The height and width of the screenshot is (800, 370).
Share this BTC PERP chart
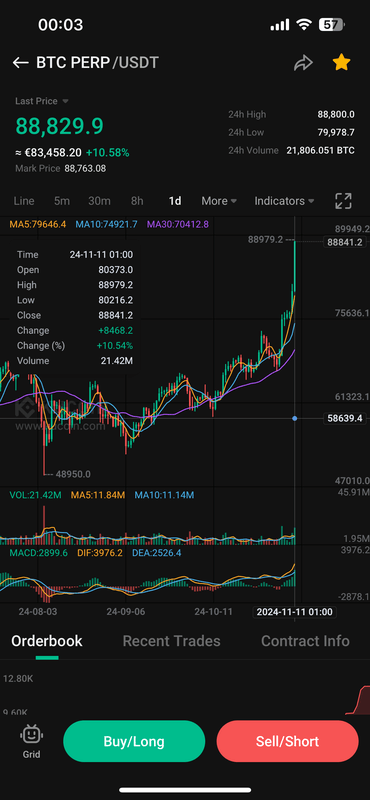pos(303,63)
